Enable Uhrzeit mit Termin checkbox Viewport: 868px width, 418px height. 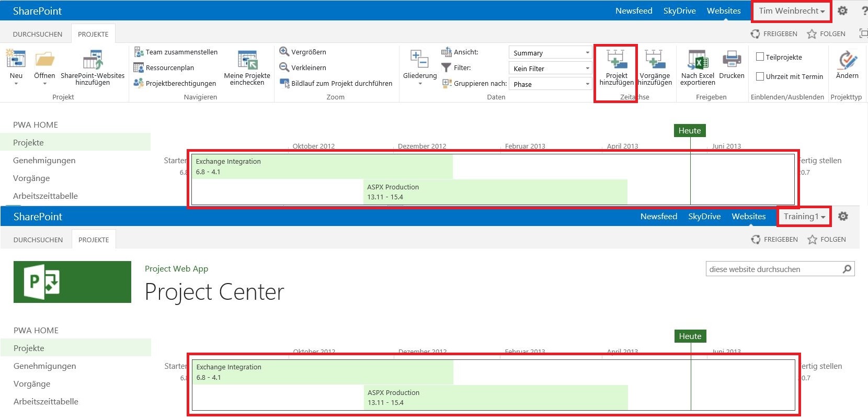pyautogui.click(x=760, y=76)
